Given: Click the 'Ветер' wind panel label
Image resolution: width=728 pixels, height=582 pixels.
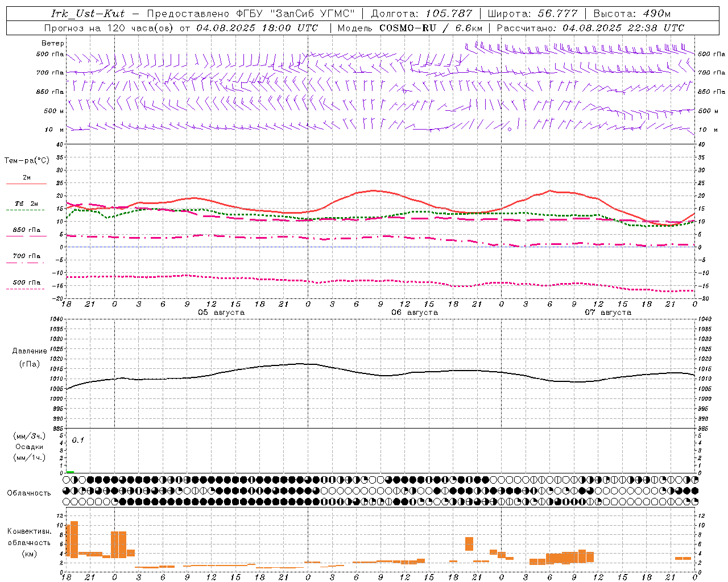Looking at the screenshot, I should [53, 43].
